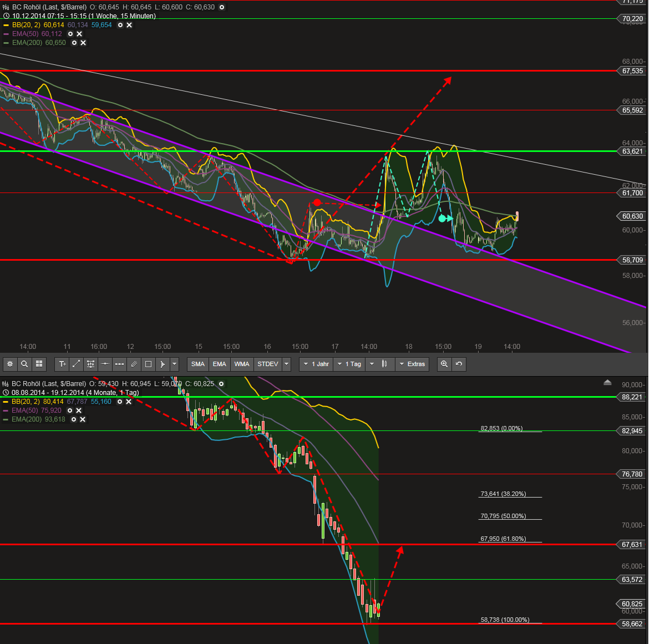The width and height of the screenshot is (650, 644).
Task: Open the '1 Jahr' time range dropdown
Action: [316, 364]
